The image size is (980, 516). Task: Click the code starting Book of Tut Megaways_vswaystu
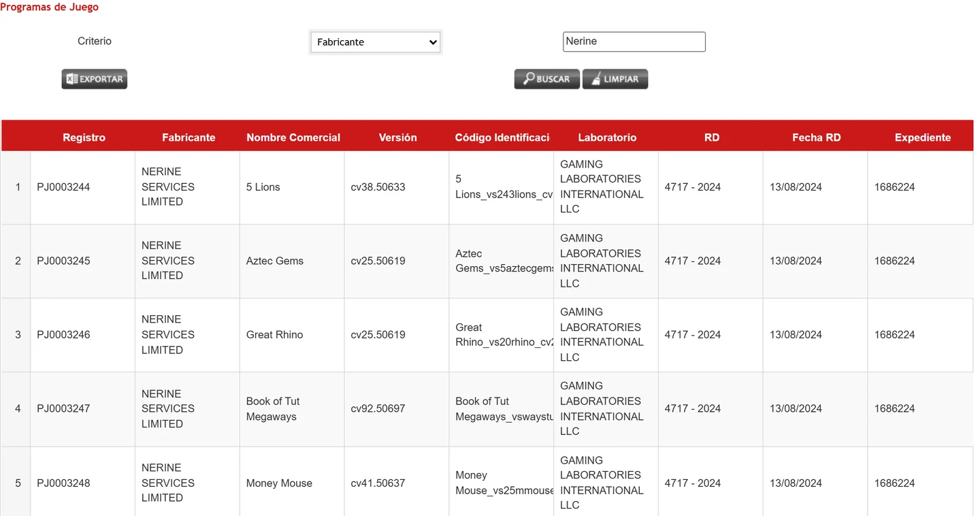click(x=504, y=409)
